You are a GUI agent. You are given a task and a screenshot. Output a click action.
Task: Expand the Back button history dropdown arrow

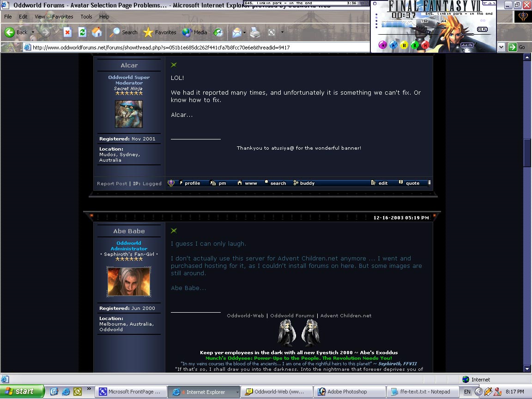click(33, 32)
